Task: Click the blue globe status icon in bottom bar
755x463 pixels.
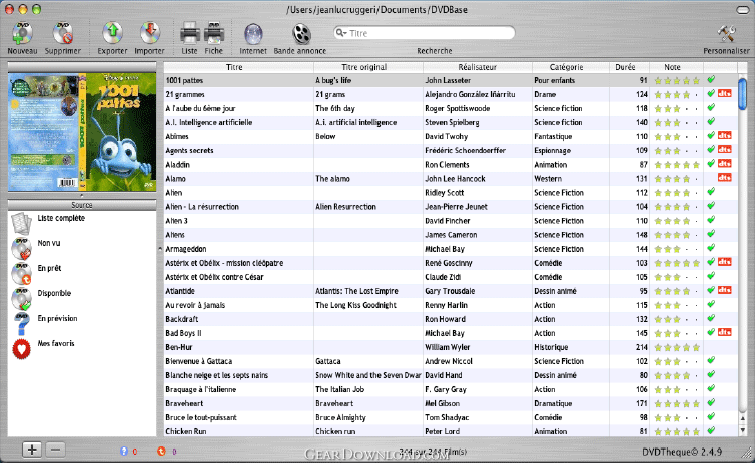Action: point(124,451)
